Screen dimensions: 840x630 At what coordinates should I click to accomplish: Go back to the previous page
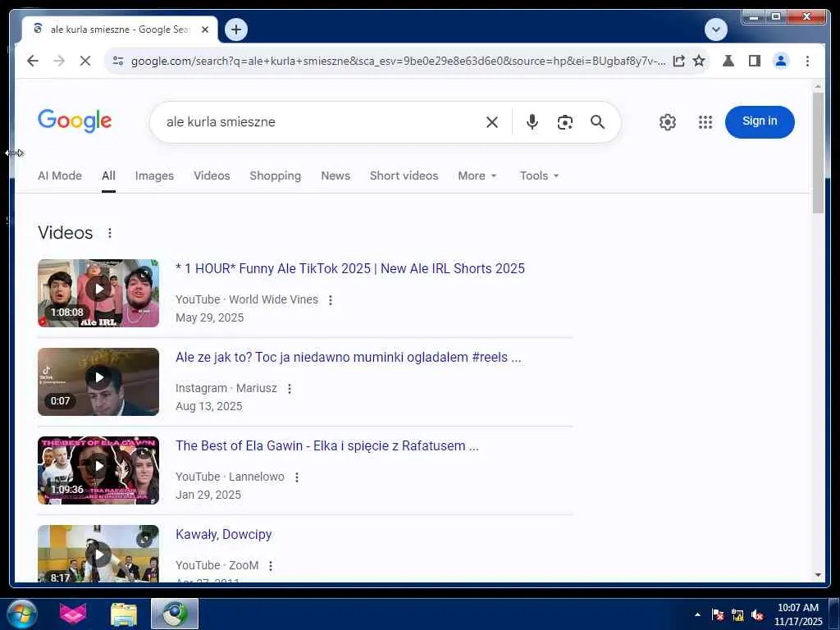33,61
